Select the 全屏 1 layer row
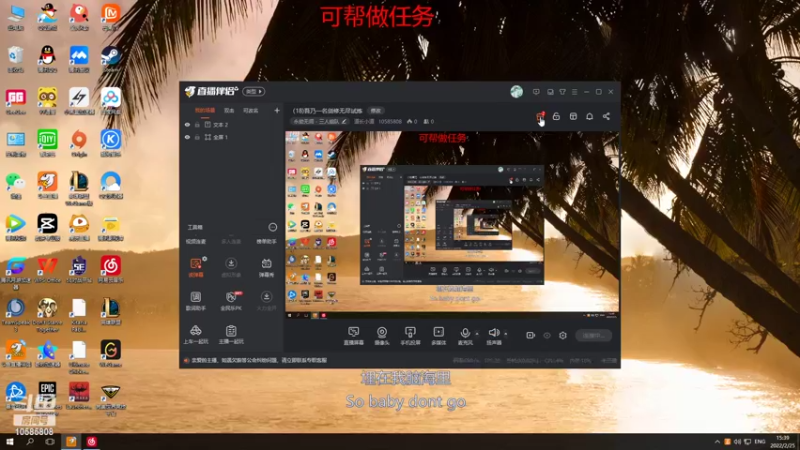800x450 pixels. 232,137
